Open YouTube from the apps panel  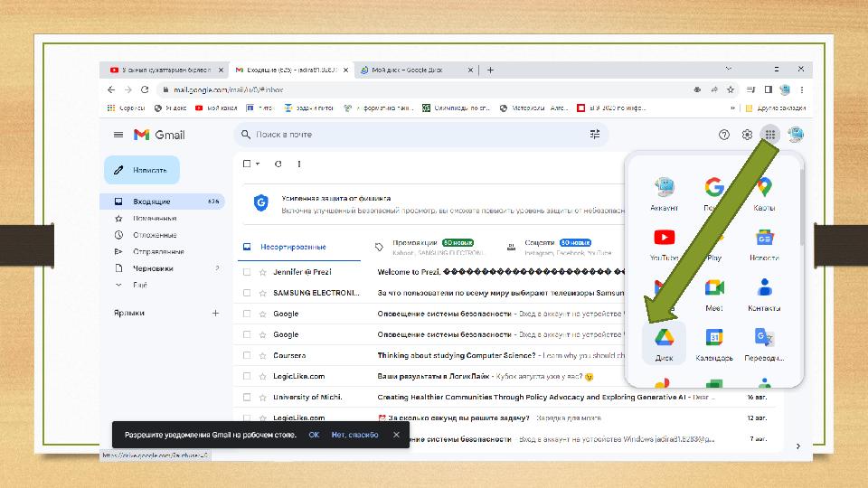click(664, 244)
